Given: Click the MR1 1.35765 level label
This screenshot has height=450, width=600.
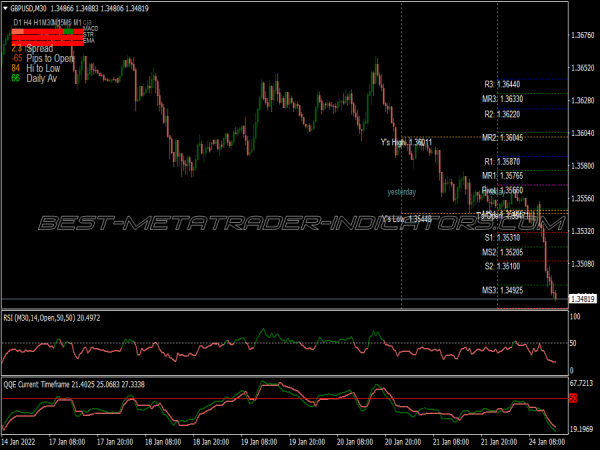Looking at the screenshot, I should tap(502, 176).
